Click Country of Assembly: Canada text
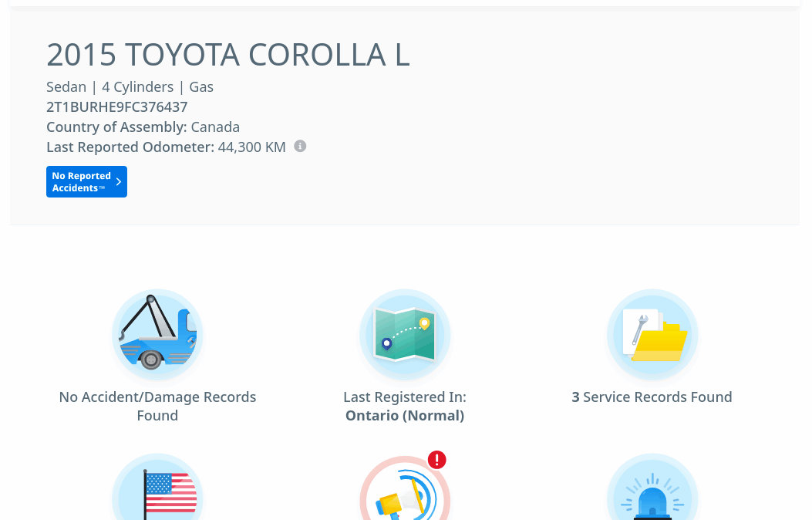Viewport: 812px width, 520px height. tap(143, 127)
